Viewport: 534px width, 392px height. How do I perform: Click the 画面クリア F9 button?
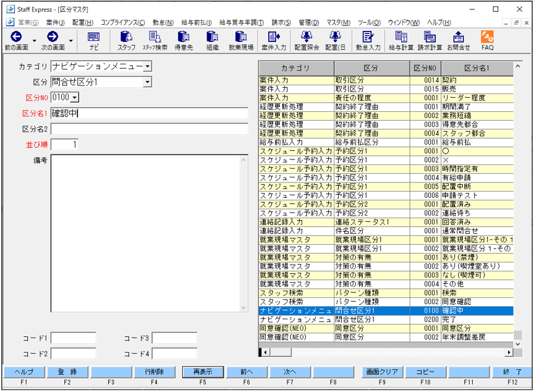coord(382,372)
